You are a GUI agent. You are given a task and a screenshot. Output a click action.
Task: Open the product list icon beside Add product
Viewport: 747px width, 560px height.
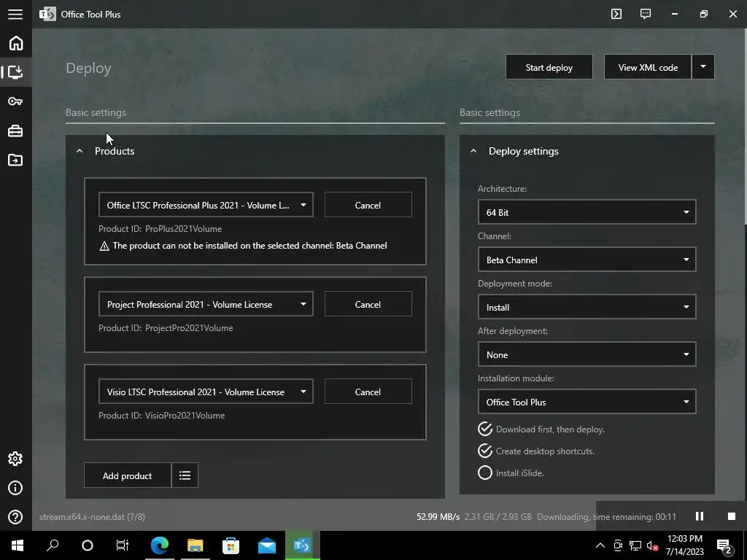[x=185, y=475]
